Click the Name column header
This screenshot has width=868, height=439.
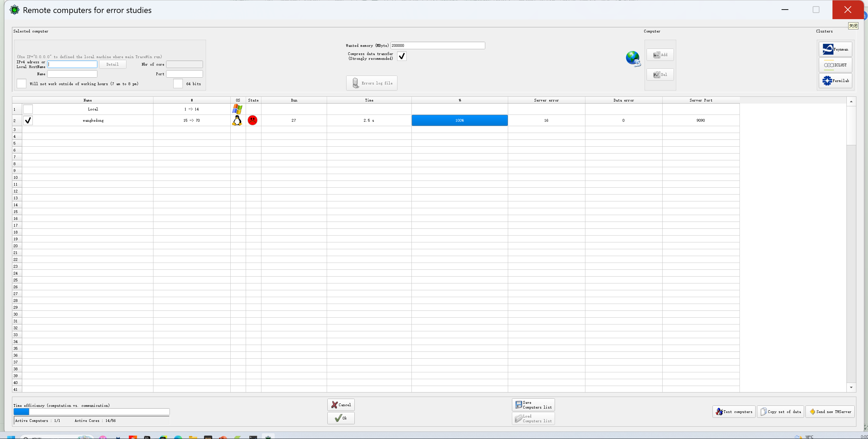click(87, 100)
